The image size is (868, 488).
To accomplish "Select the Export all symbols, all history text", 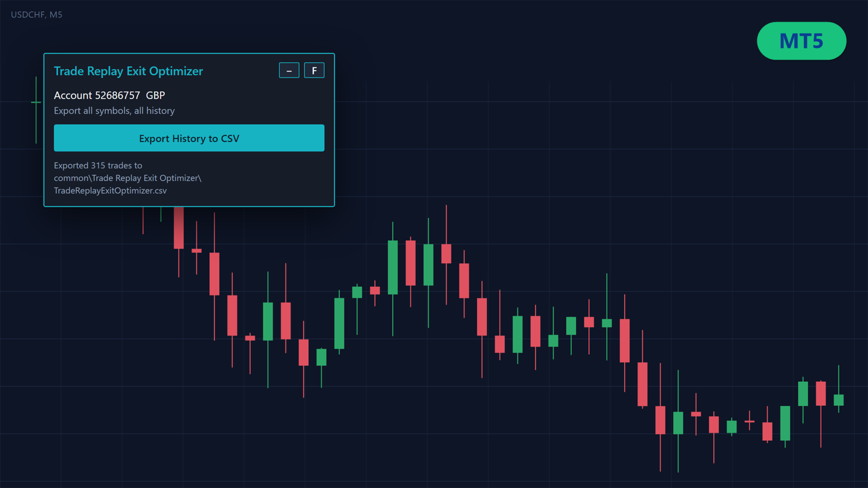I will point(114,111).
